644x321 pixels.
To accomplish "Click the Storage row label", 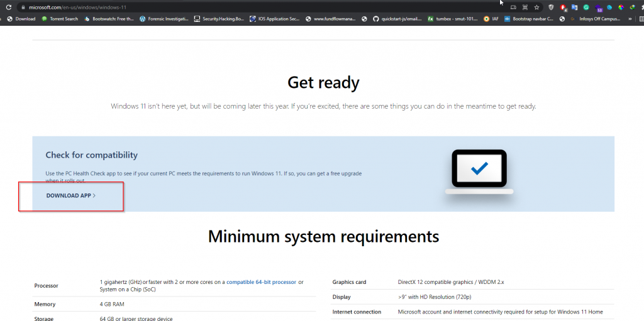I will (x=44, y=319).
